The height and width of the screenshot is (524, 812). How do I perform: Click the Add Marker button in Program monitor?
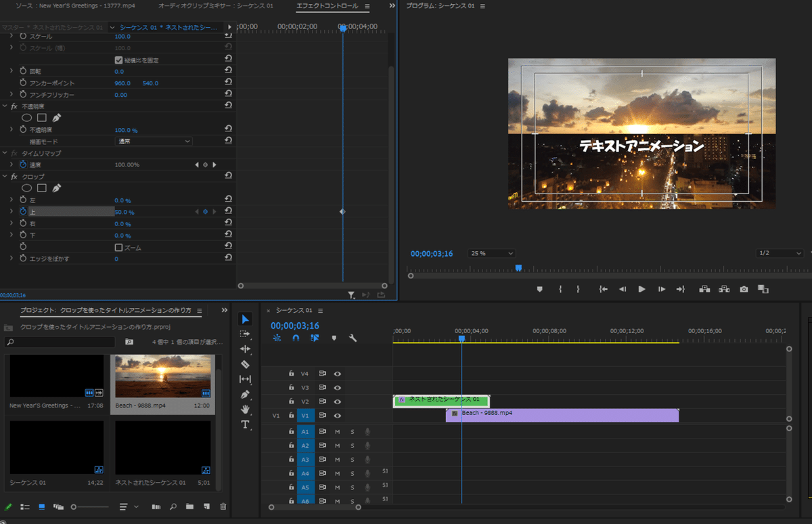[x=539, y=289]
